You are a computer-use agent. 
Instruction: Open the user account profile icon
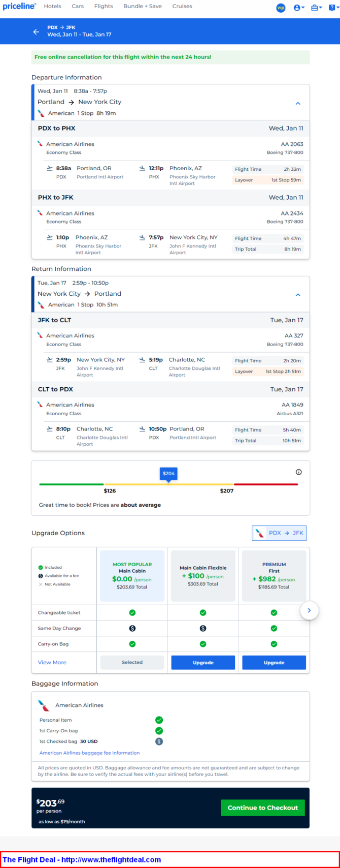[299, 8]
